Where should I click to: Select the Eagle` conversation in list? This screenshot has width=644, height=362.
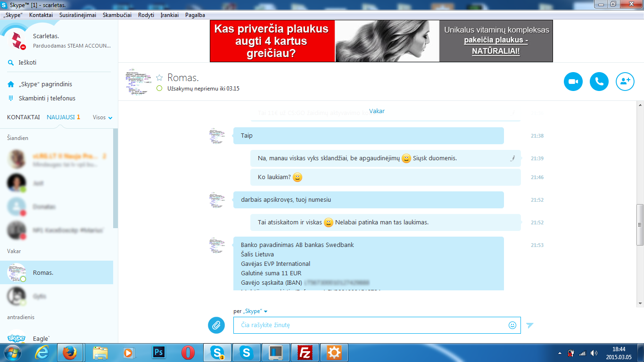(x=57, y=338)
